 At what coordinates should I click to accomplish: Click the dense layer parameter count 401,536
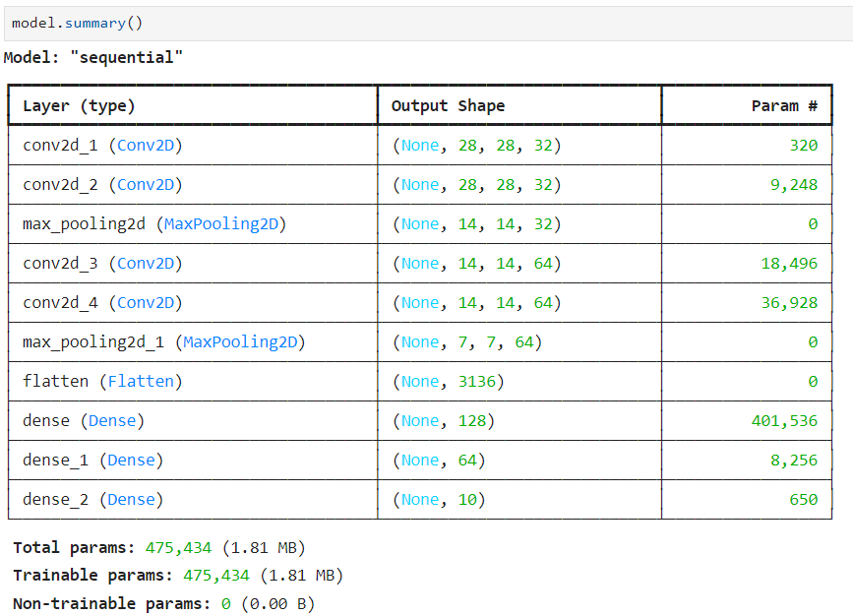[784, 420]
